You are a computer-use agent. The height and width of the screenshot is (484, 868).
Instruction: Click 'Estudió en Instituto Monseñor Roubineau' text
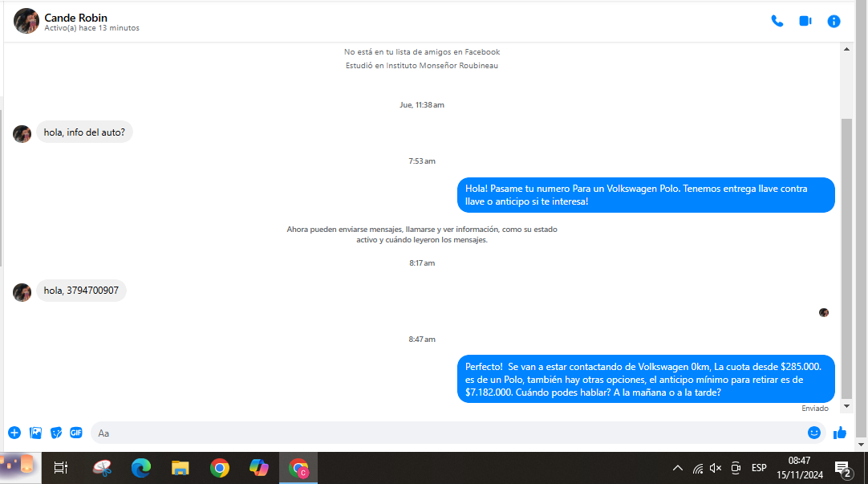click(x=422, y=65)
